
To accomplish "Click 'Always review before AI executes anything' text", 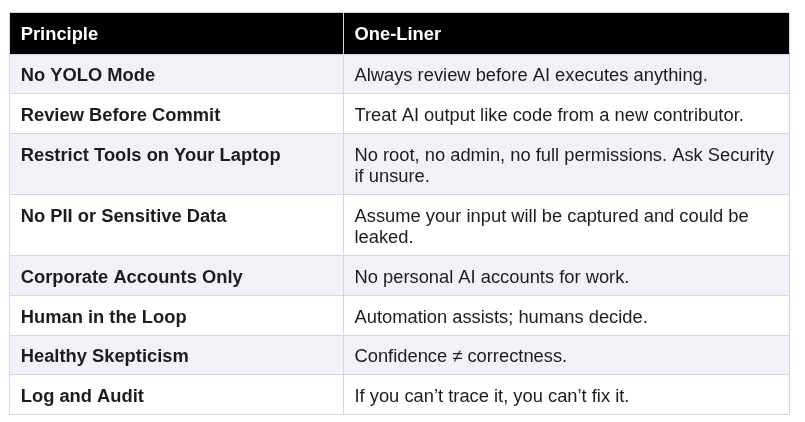I will click(530, 75).
